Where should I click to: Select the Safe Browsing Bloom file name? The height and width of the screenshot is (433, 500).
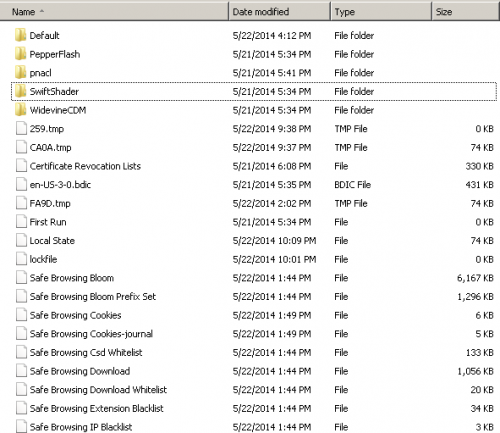coord(72,278)
